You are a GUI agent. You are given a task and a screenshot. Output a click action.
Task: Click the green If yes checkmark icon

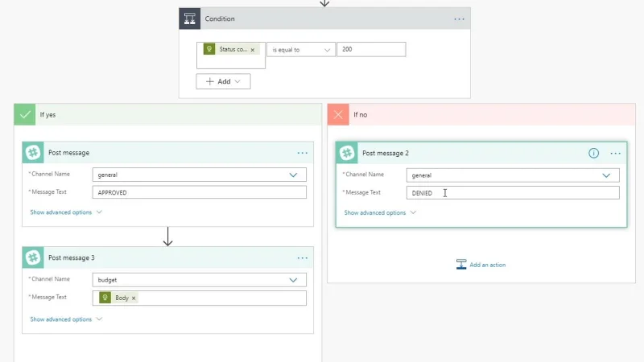point(25,114)
